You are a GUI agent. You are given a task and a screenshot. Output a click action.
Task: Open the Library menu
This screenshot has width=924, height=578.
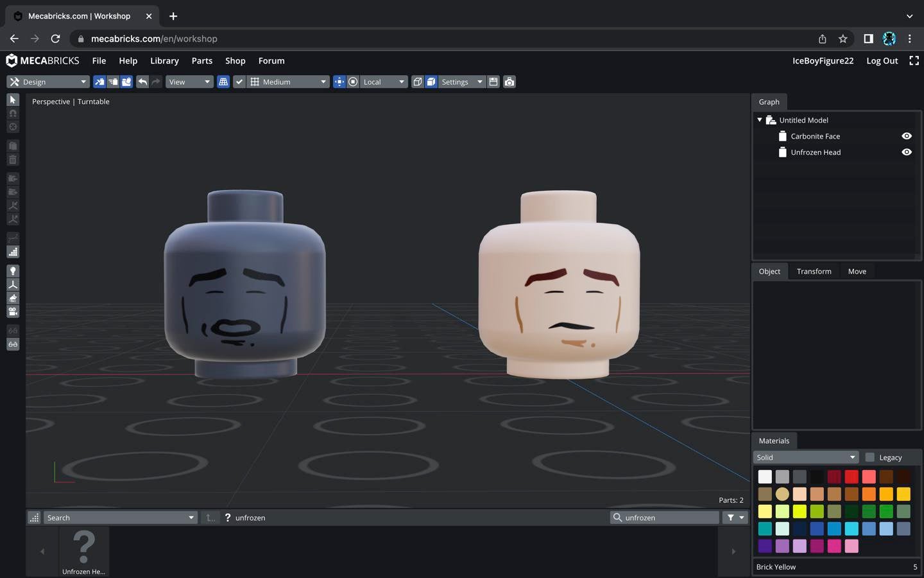(164, 60)
